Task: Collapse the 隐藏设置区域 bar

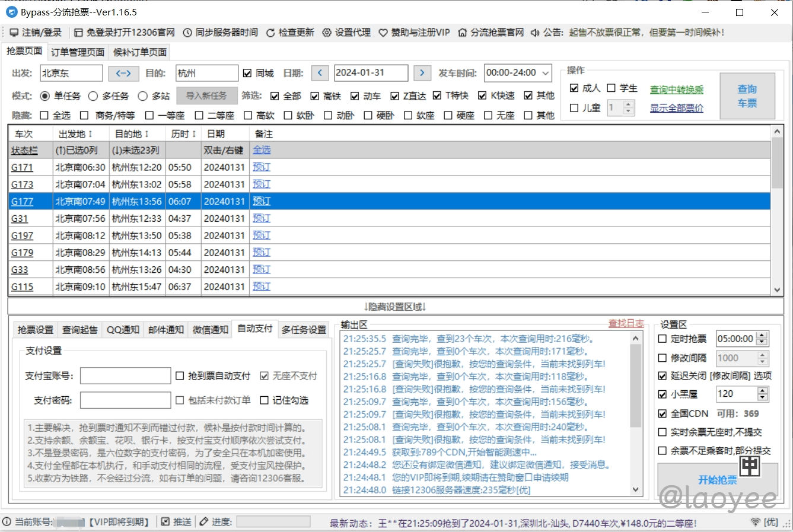Action: click(395, 307)
